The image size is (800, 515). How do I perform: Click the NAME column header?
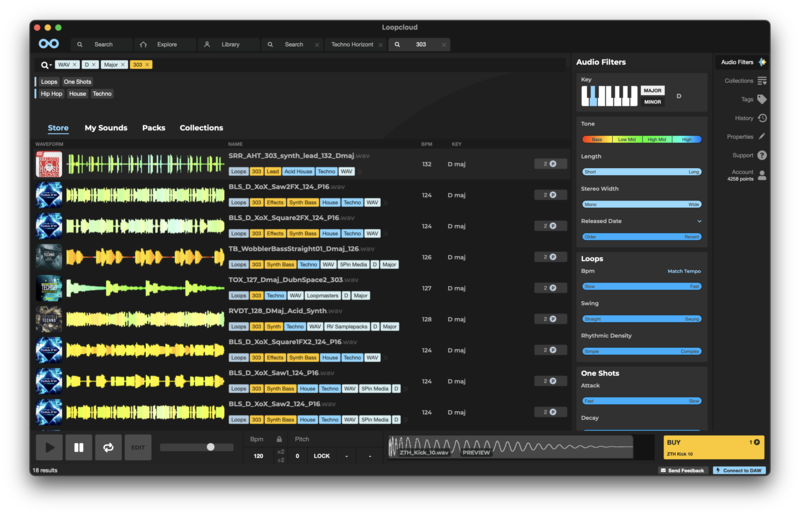coord(235,144)
